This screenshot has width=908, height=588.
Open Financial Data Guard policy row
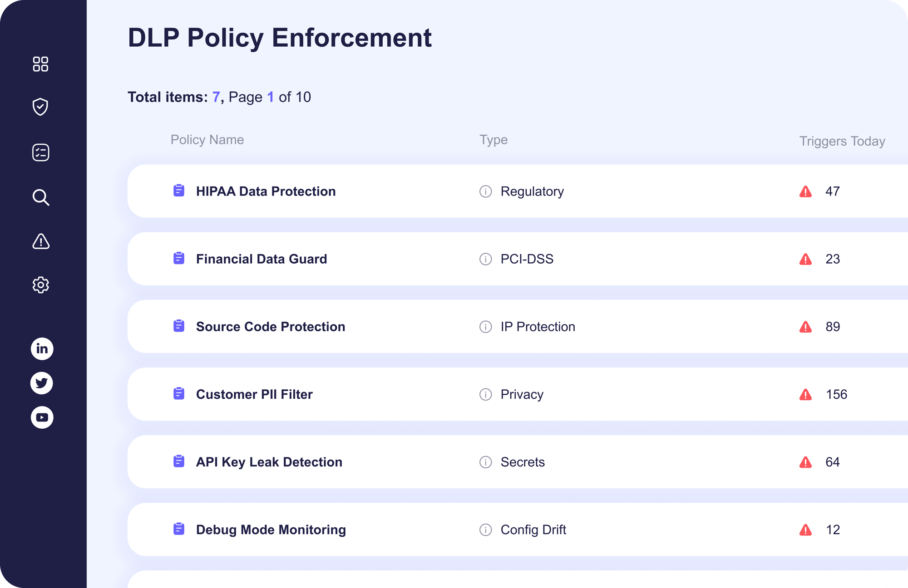[x=261, y=259]
